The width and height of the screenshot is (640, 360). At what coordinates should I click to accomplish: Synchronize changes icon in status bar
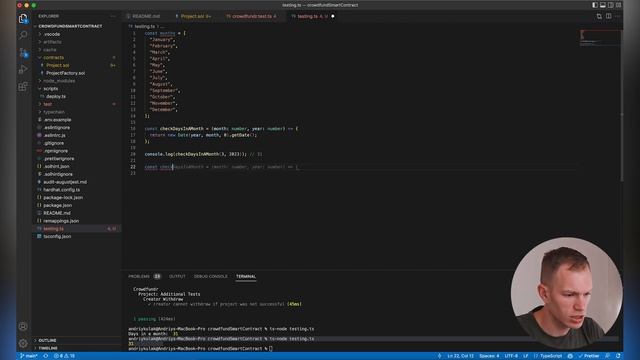46,356
